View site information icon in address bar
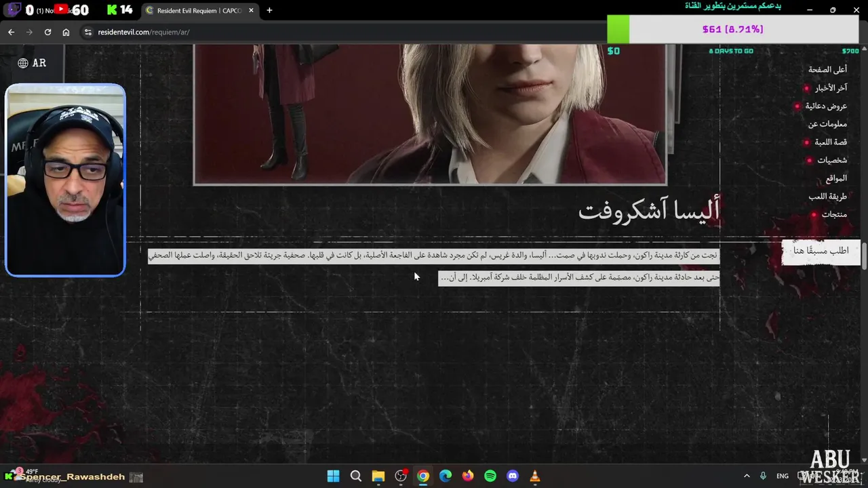This screenshot has height=488, width=868. click(x=87, y=32)
